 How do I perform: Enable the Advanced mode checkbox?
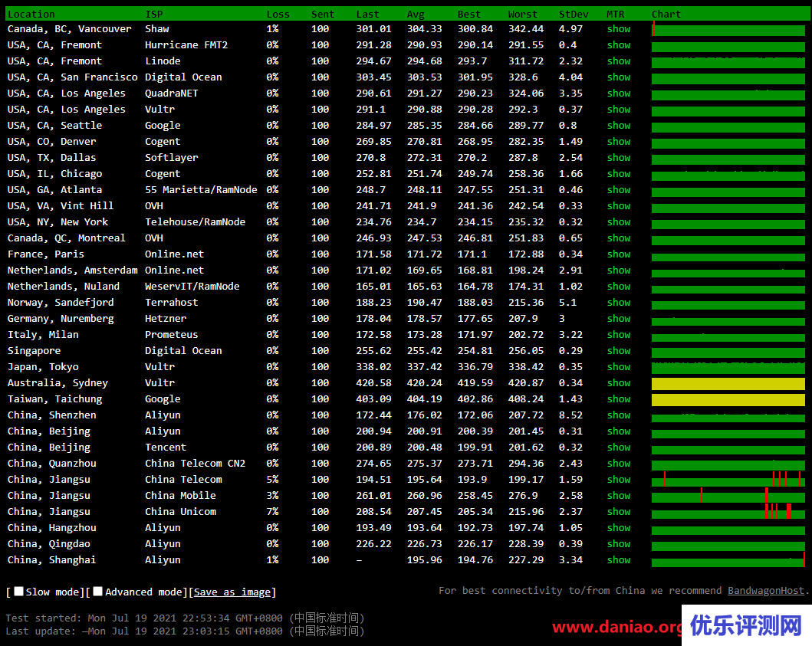97,591
